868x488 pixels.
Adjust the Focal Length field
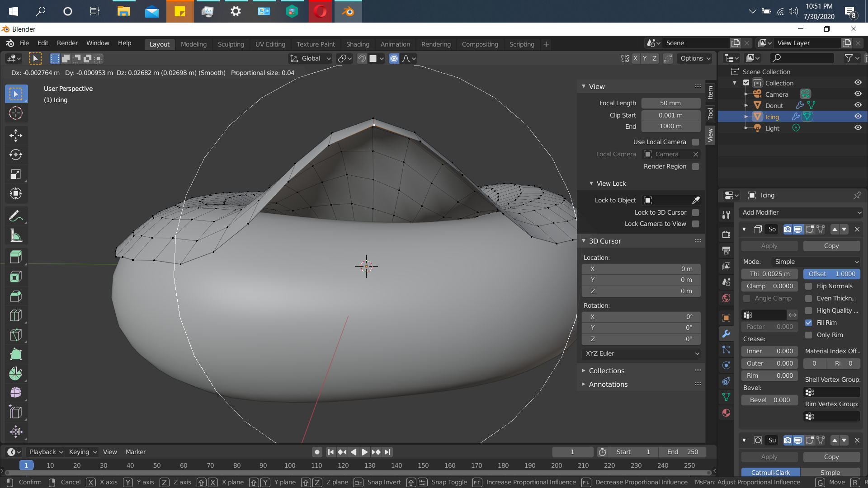(x=670, y=103)
